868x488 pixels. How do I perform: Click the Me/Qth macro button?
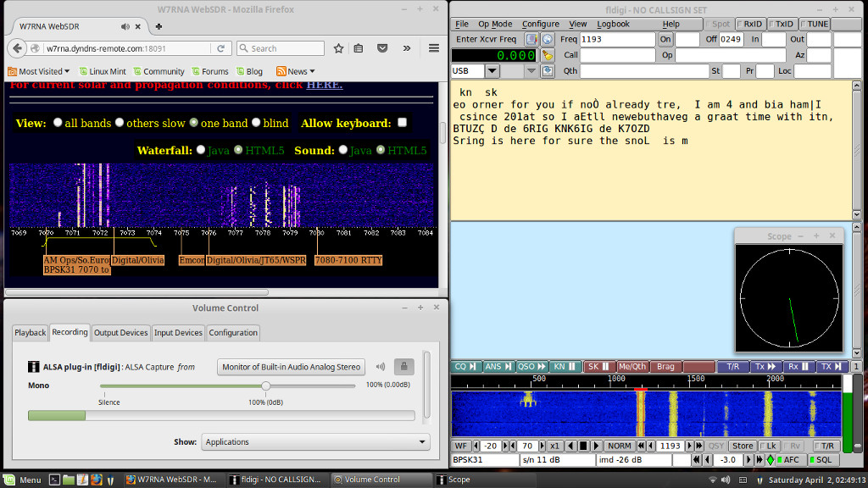(632, 366)
